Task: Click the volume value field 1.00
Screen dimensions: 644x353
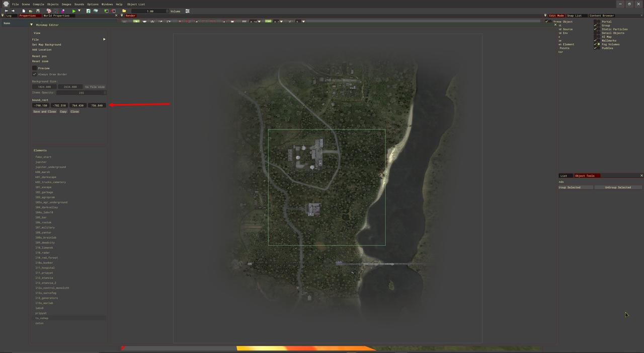Action: [150, 11]
